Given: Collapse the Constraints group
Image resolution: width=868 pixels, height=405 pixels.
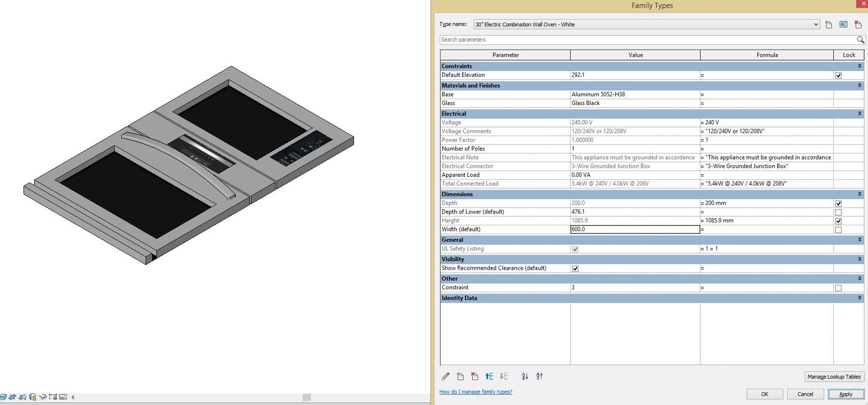Looking at the screenshot, I should pos(859,66).
